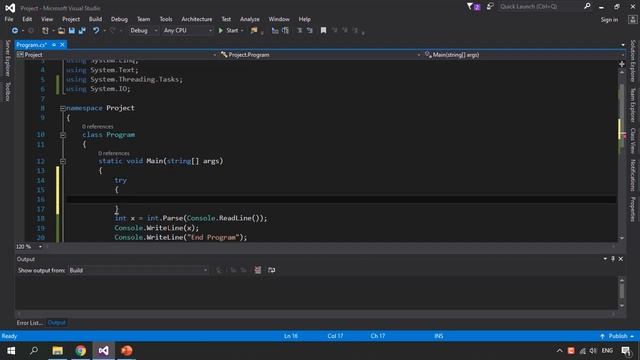
Task: Select the Output tab at the bottom
Action: pos(56,323)
